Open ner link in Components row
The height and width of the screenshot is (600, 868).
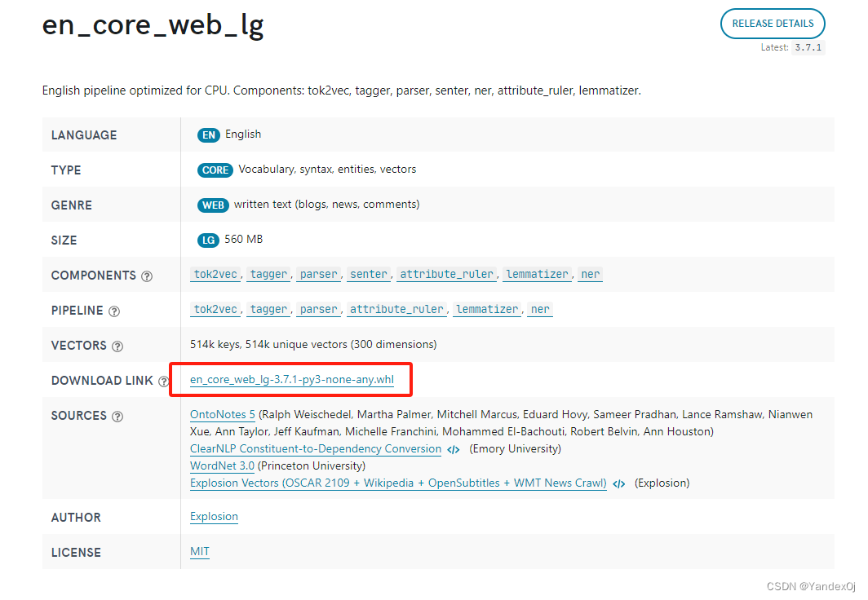click(x=590, y=274)
